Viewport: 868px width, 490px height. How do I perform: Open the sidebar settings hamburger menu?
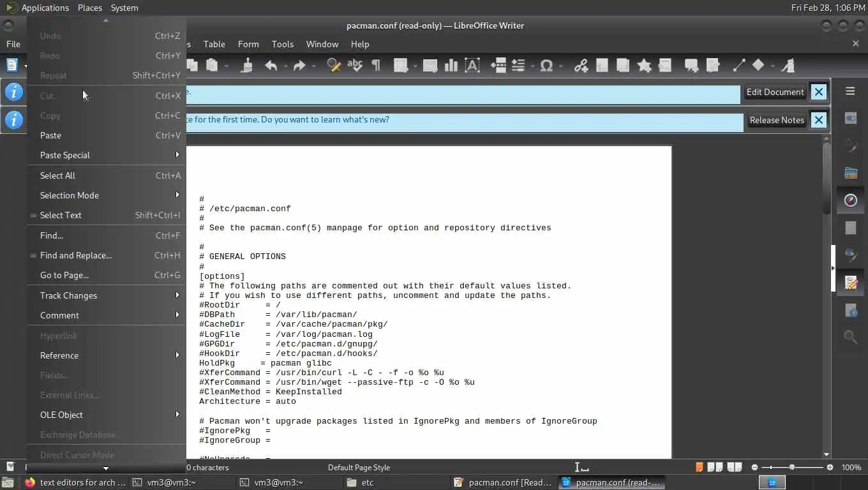(850, 91)
